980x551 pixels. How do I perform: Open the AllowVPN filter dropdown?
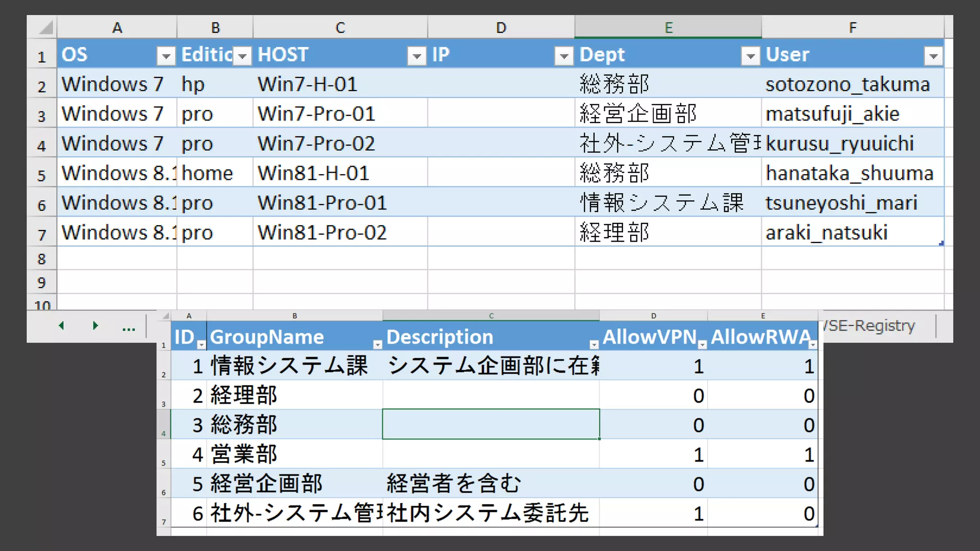[702, 344]
